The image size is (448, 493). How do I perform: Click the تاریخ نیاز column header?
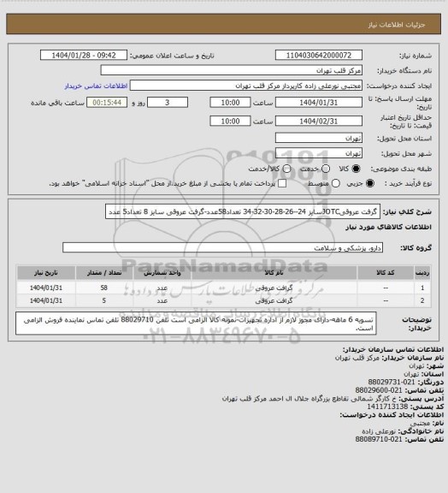[x=46, y=272]
